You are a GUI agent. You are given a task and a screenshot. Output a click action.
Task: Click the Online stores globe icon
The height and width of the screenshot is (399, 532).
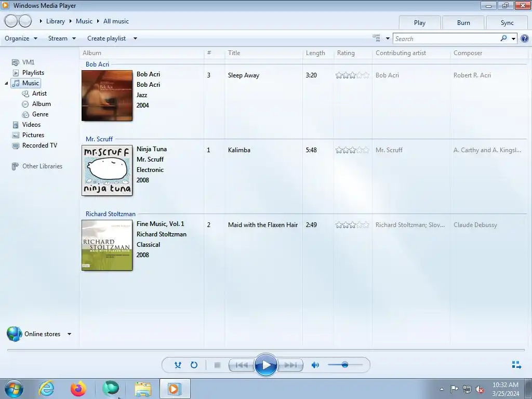point(14,334)
